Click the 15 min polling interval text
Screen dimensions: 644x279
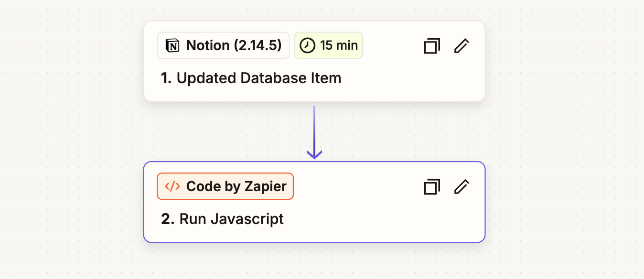pyautogui.click(x=339, y=45)
